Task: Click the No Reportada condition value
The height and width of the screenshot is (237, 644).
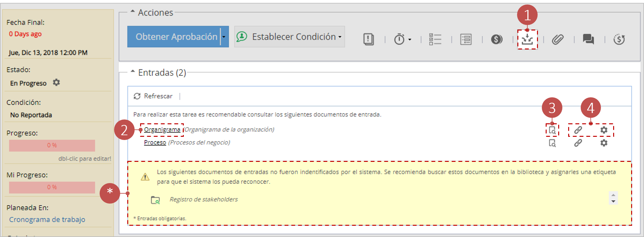Action: coord(31,115)
